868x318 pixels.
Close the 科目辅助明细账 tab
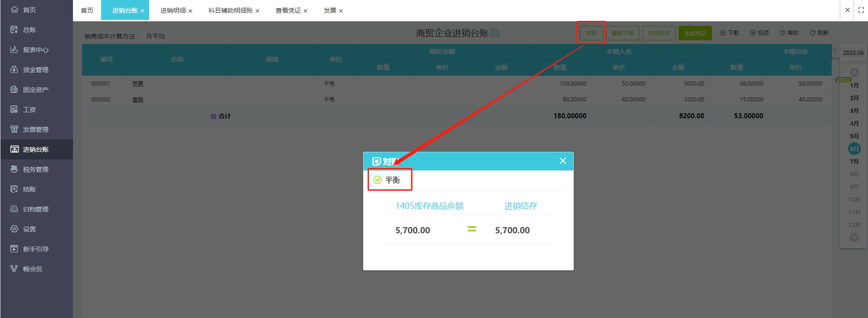[x=257, y=11]
